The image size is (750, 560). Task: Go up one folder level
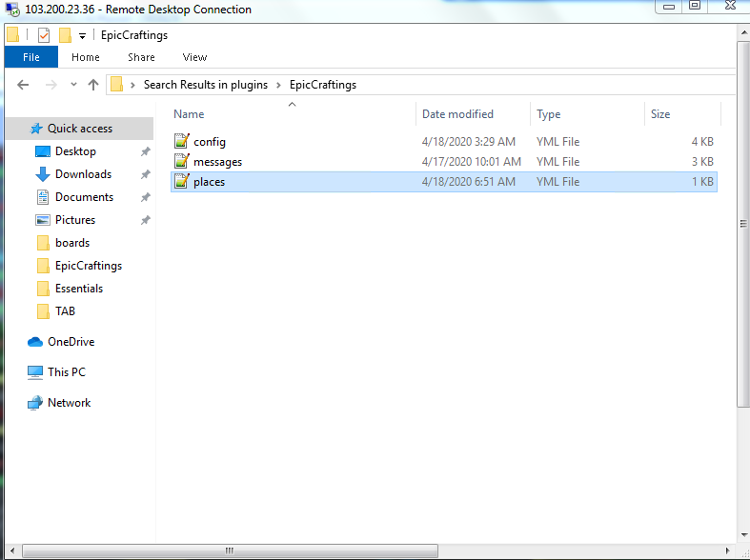click(93, 85)
